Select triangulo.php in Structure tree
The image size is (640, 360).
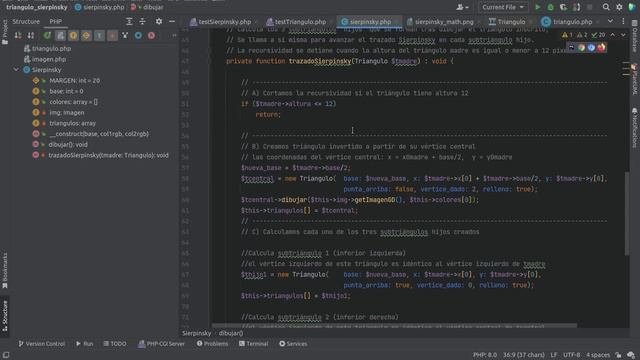click(x=51, y=49)
